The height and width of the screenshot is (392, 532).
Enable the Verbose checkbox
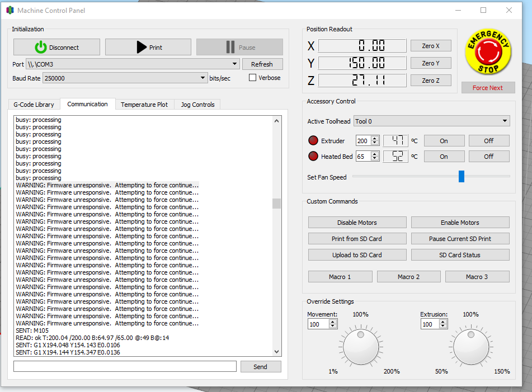tap(252, 78)
